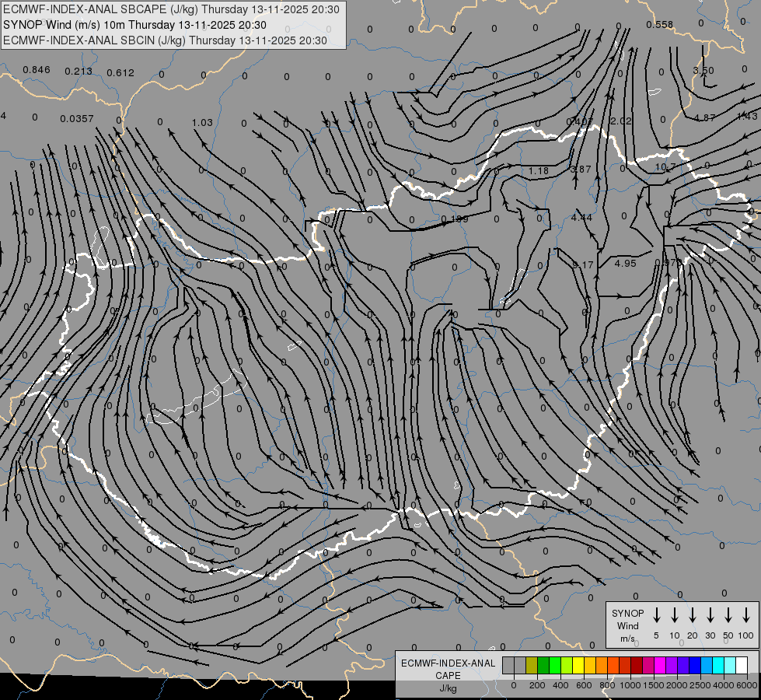Click the 1.43 value at the right edge
The image size is (761, 700).
click(747, 116)
